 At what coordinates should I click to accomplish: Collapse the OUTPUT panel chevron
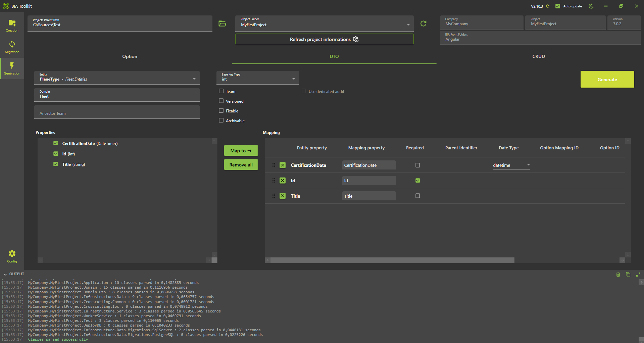coord(5,275)
